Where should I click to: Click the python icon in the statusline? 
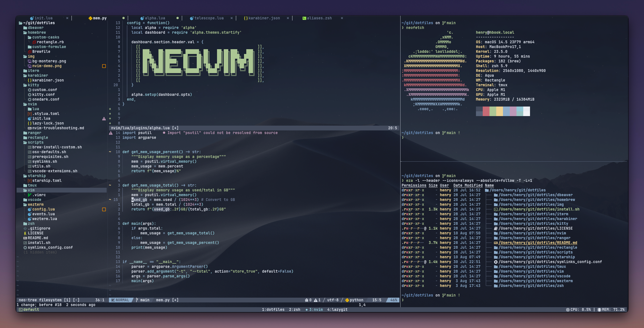pos(347,300)
